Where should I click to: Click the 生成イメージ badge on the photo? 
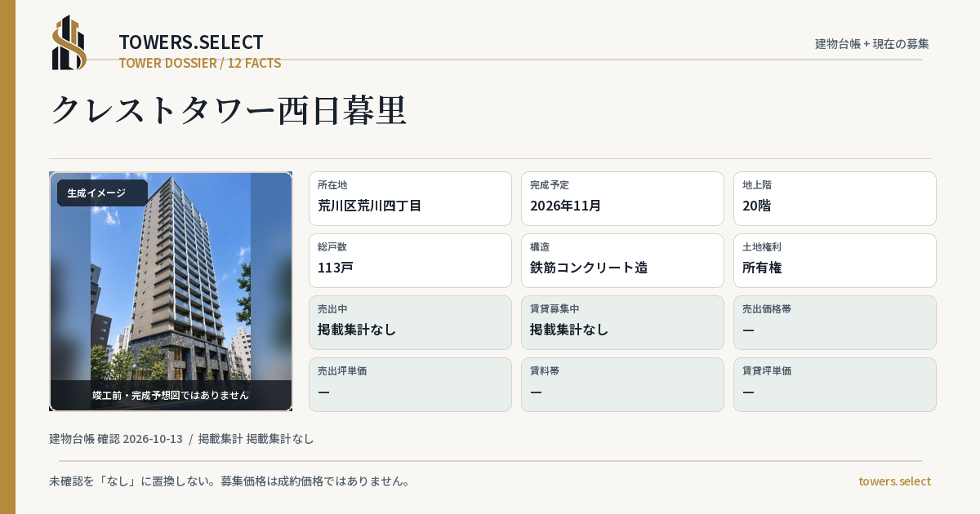[x=102, y=193]
